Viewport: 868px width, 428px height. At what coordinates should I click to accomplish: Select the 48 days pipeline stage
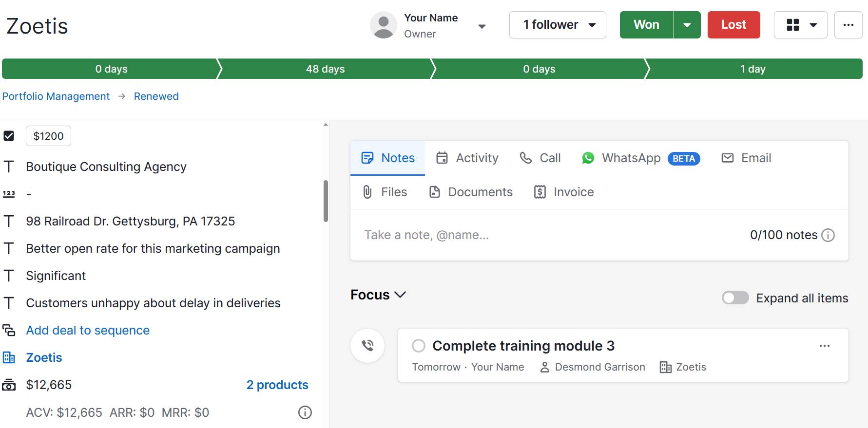coord(326,69)
